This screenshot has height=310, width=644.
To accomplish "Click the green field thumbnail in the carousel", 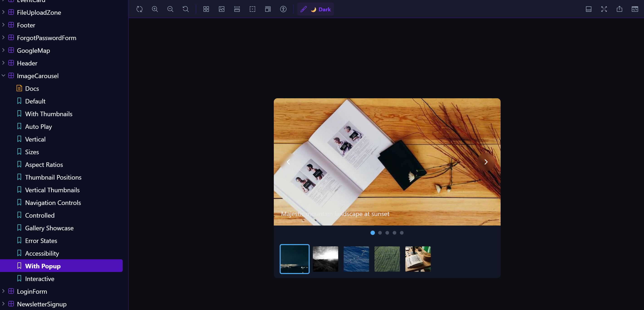I will tap(387, 259).
